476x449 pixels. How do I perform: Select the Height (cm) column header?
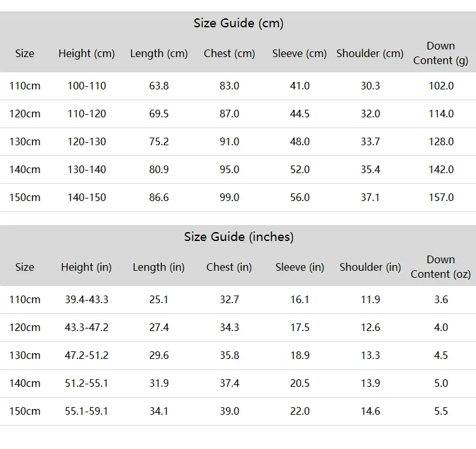[x=86, y=53]
